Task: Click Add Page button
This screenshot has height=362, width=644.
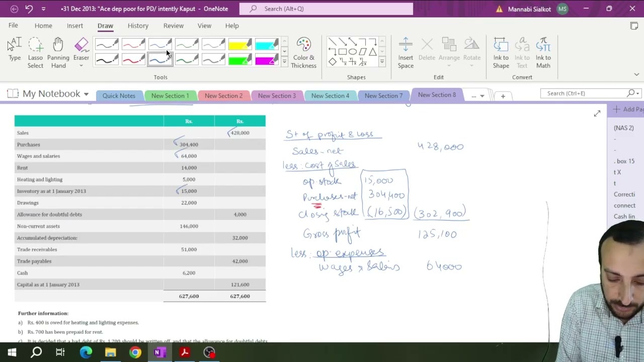Action: click(x=628, y=109)
